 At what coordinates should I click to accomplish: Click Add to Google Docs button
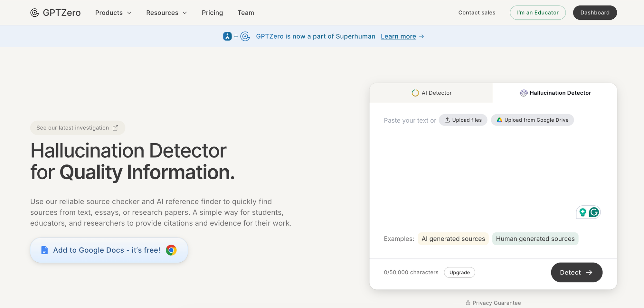coord(109,250)
